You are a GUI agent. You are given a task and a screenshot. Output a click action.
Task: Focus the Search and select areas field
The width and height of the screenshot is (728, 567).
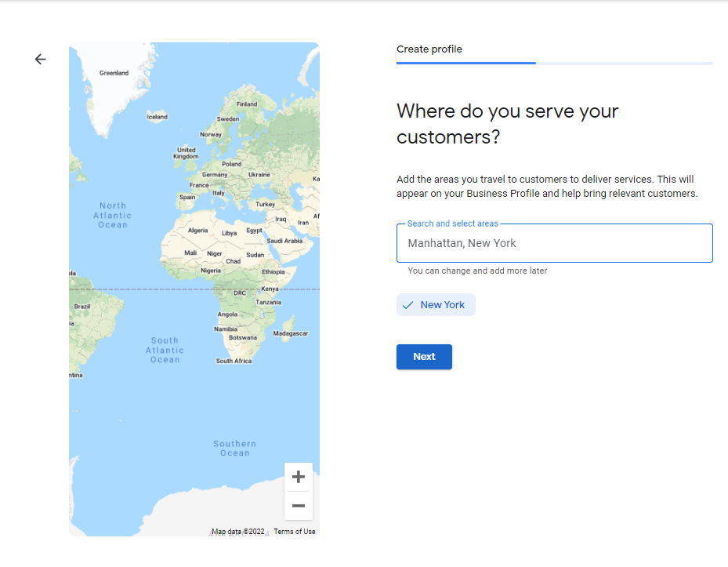pyautogui.click(x=554, y=243)
